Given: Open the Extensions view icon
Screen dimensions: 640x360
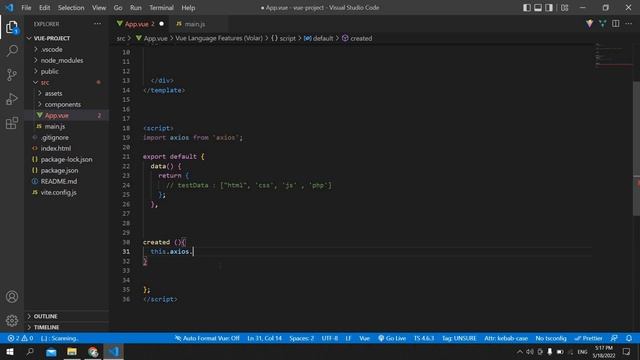Looking at the screenshot, I should (12, 123).
